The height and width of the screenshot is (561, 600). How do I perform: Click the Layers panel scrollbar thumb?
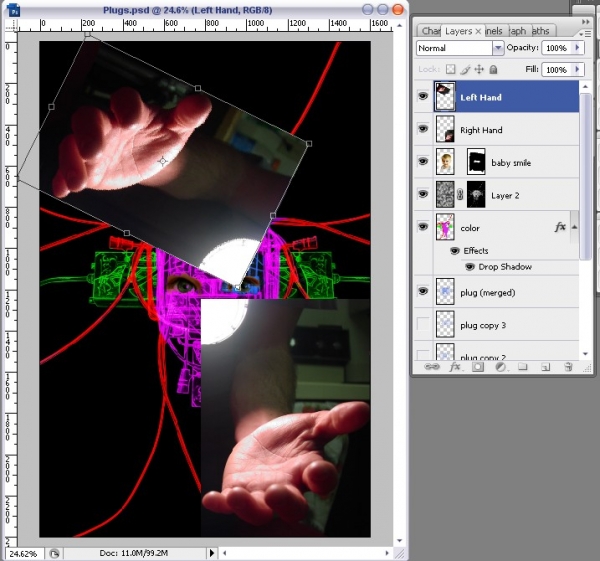click(585, 176)
